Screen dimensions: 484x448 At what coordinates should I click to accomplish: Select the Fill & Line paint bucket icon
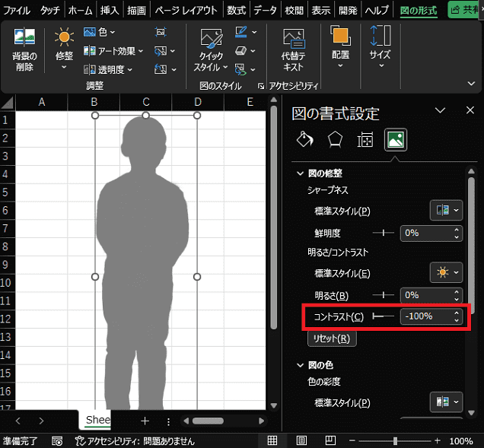click(304, 140)
